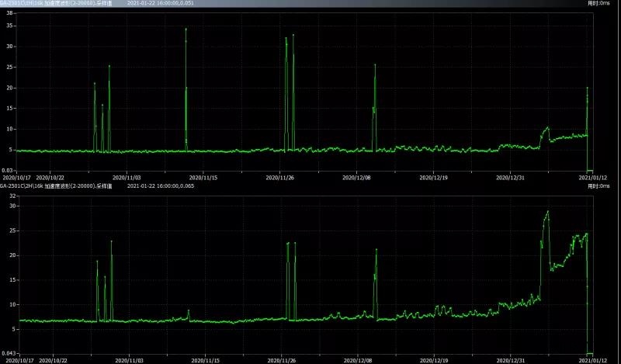Select the lower chart timestamp ending in 0.065

click(x=160, y=186)
